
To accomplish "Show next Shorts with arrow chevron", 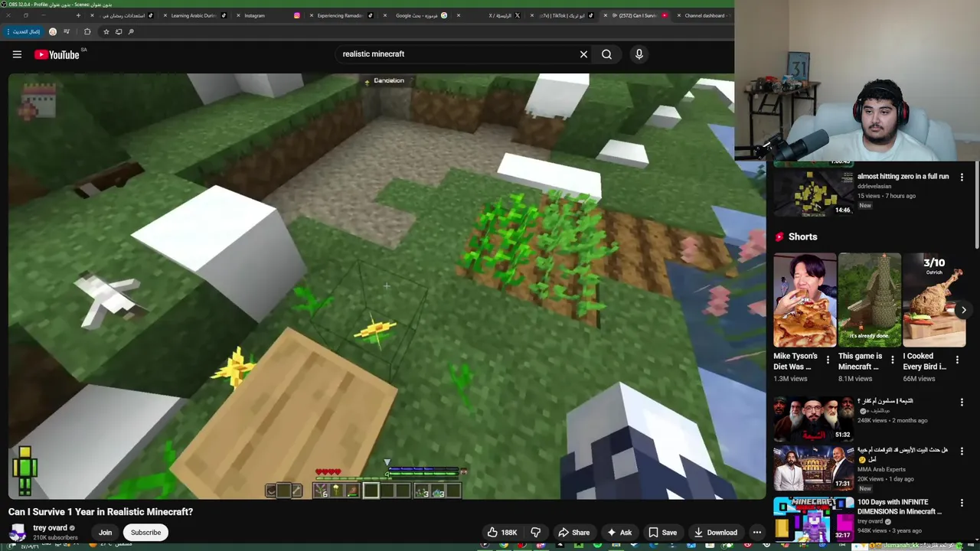I will click(963, 310).
